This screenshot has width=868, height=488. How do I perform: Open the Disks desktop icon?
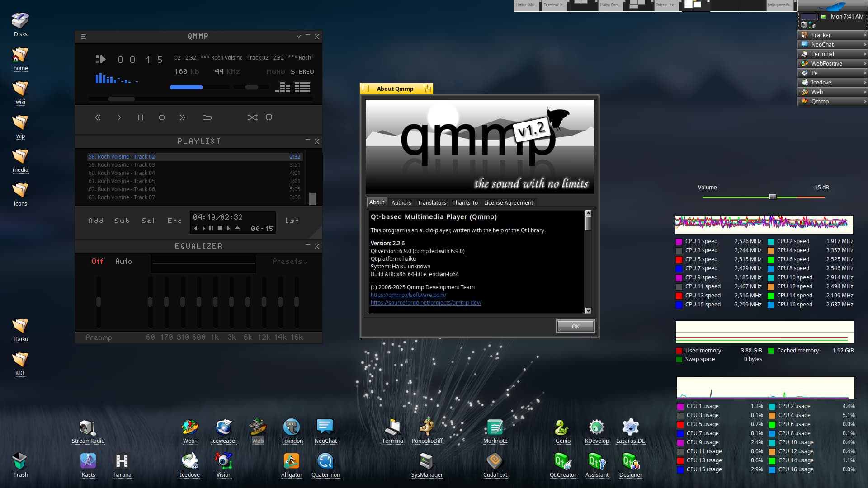pyautogui.click(x=20, y=25)
